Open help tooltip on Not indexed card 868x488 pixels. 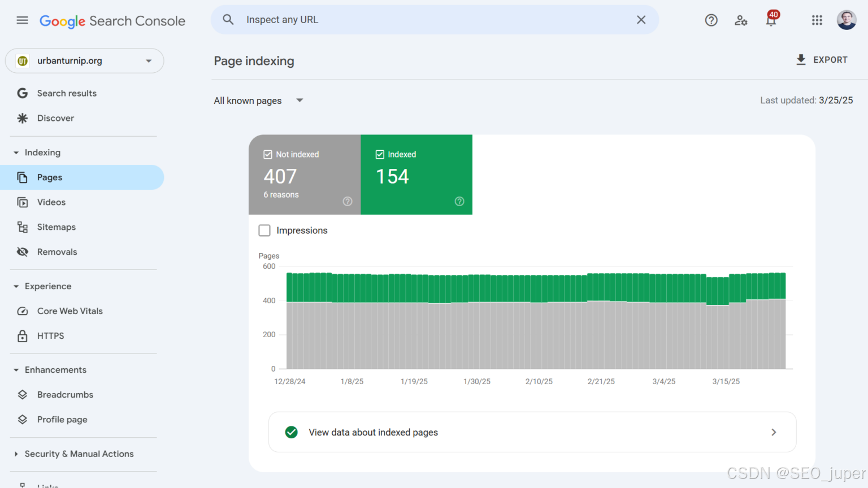tap(348, 202)
